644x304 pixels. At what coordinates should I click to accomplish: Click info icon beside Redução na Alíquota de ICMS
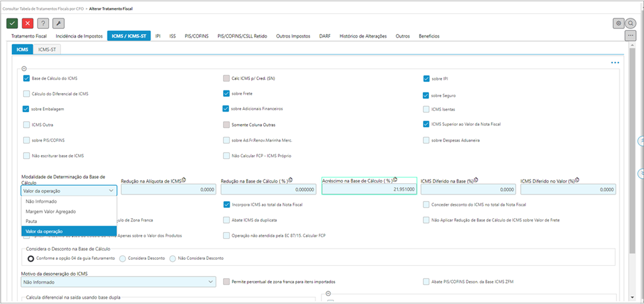[184, 179]
